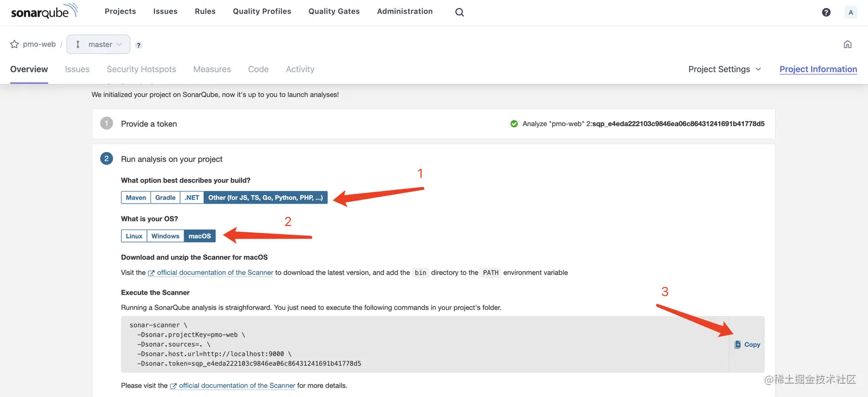The width and height of the screenshot is (868, 397).
Task: Click 'What is your OS?' label
Action: tap(149, 219)
